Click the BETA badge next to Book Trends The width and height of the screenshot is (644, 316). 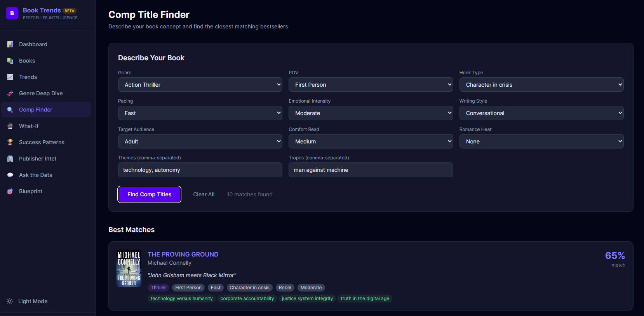[x=70, y=10]
